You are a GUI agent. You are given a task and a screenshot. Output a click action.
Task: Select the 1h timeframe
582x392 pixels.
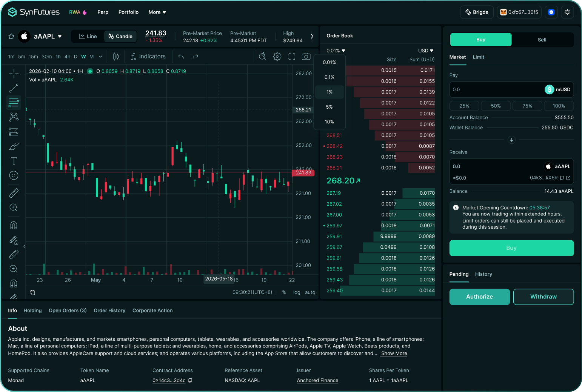(58, 57)
